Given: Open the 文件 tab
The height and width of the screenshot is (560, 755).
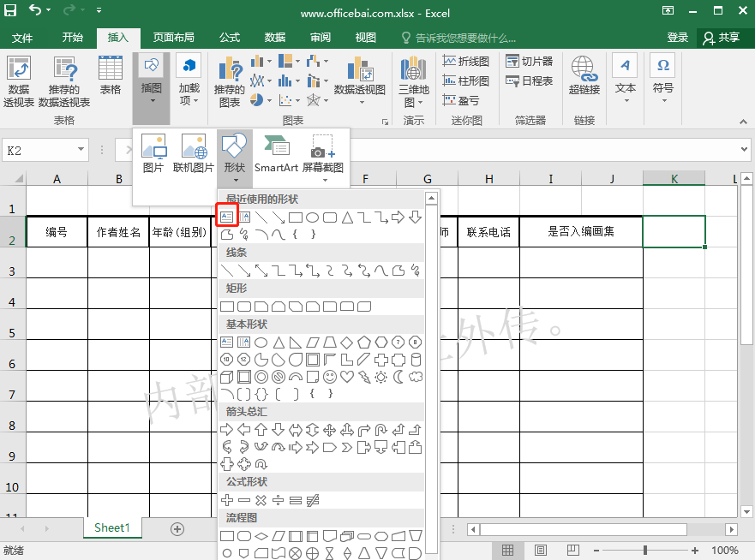Looking at the screenshot, I should pyautogui.click(x=22, y=38).
